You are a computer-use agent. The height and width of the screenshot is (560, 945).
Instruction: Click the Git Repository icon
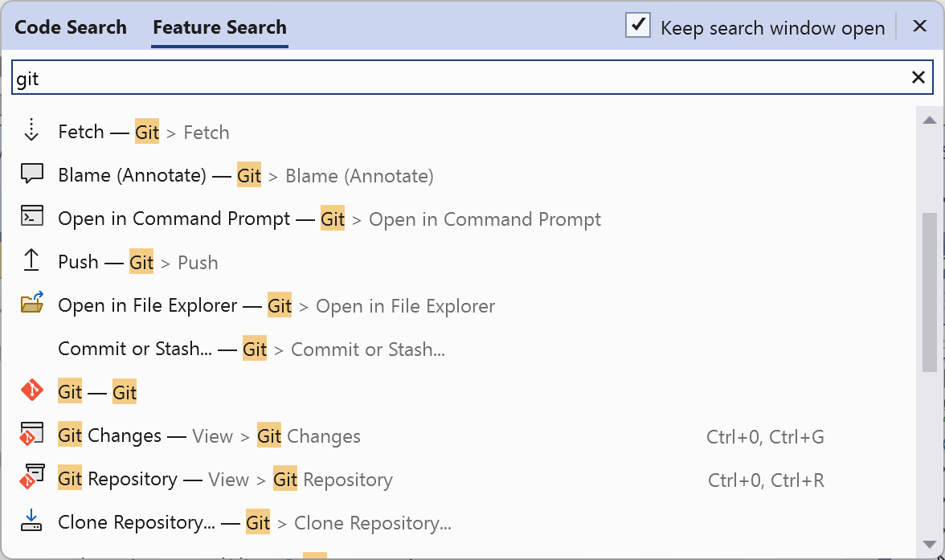tap(31, 478)
